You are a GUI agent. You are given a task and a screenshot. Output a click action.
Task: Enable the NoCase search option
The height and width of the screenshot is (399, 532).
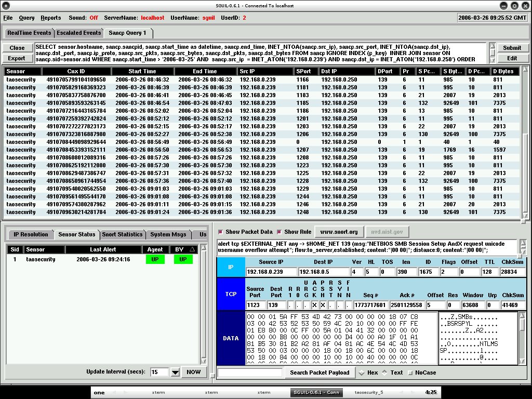(410, 373)
